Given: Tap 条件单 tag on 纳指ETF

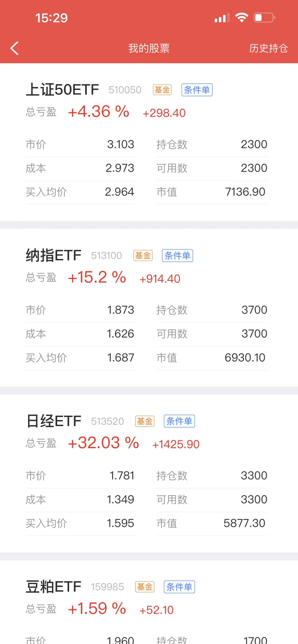Looking at the screenshot, I should tap(177, 256).
